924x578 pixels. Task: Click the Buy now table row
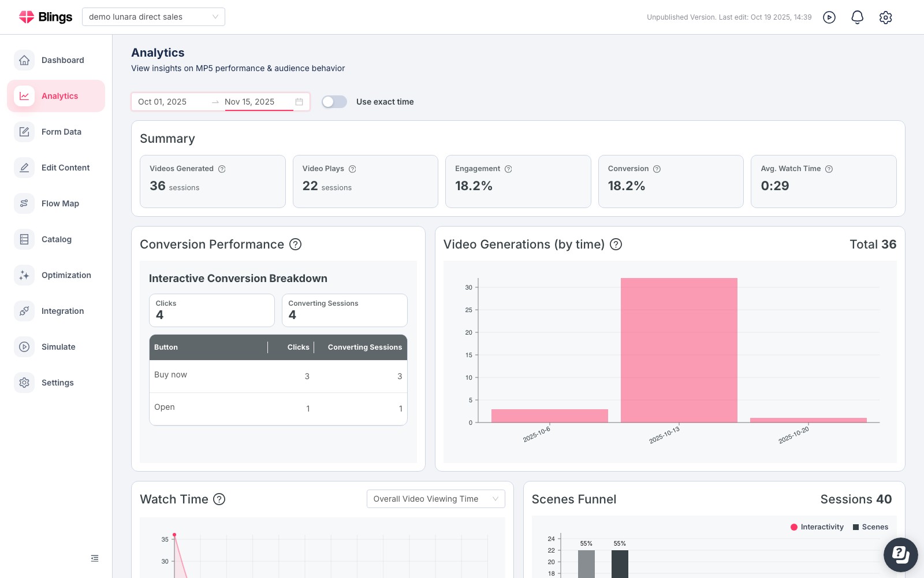pyautogui.click(x=278, y=376)
